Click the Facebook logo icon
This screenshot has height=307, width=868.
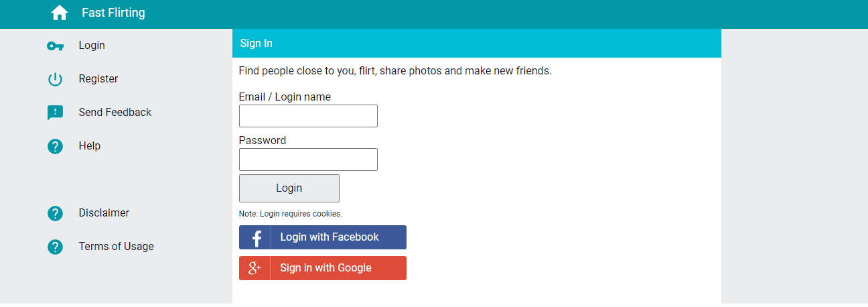point(255,237)
